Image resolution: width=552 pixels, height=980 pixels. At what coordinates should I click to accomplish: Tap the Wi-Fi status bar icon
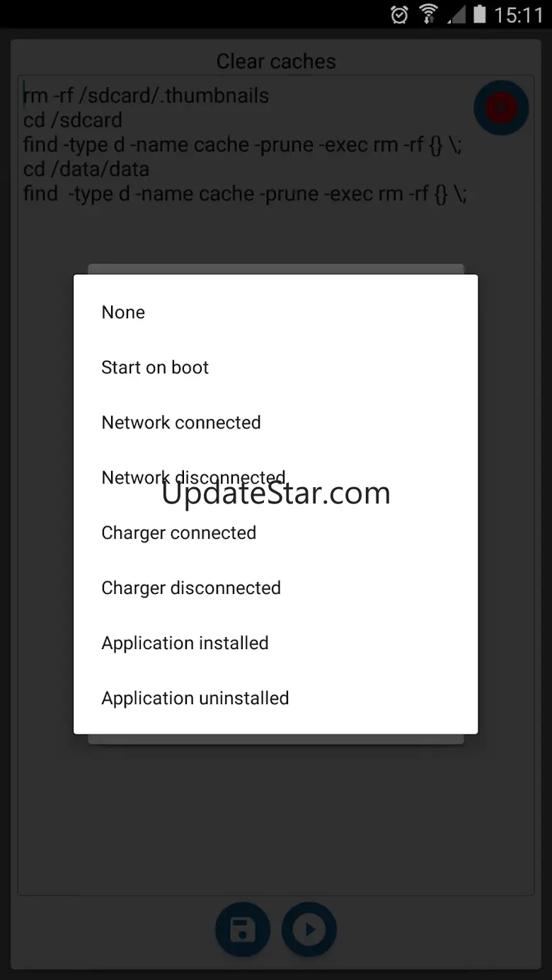point(428,14)
